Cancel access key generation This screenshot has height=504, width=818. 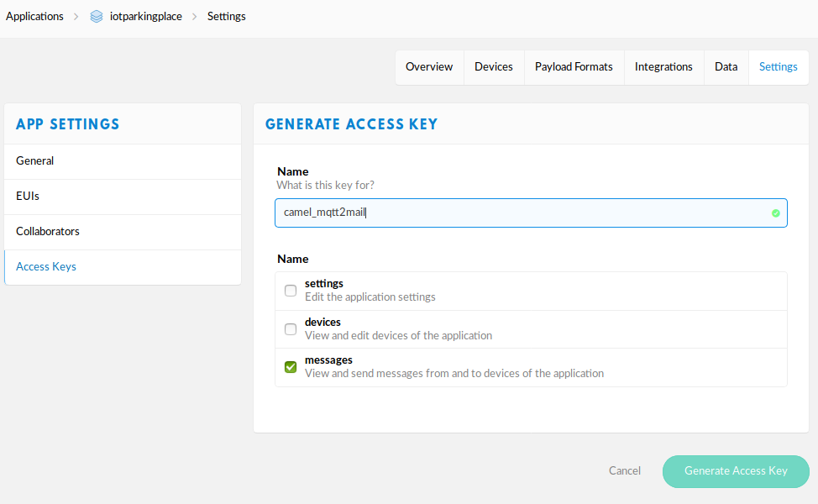(625, 470)
